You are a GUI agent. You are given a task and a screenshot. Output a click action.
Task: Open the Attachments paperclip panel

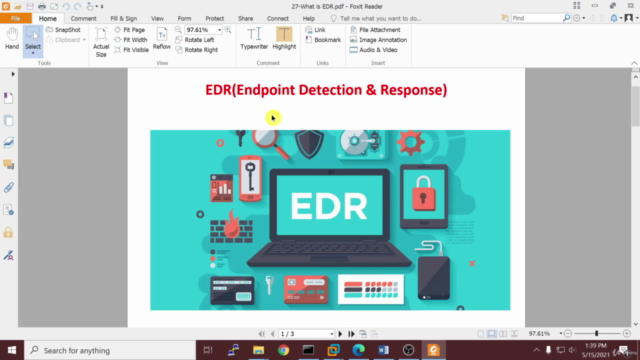(x=8, y=187)
